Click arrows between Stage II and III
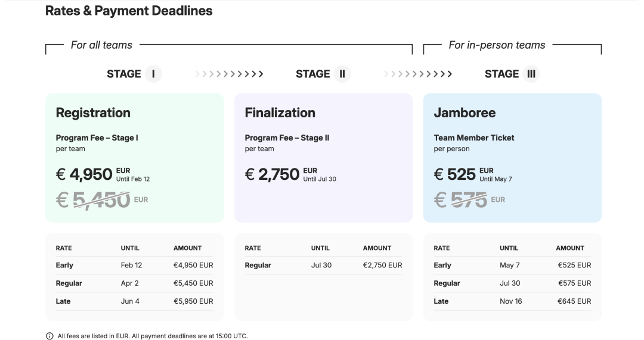644x340 pixels. 418,74
